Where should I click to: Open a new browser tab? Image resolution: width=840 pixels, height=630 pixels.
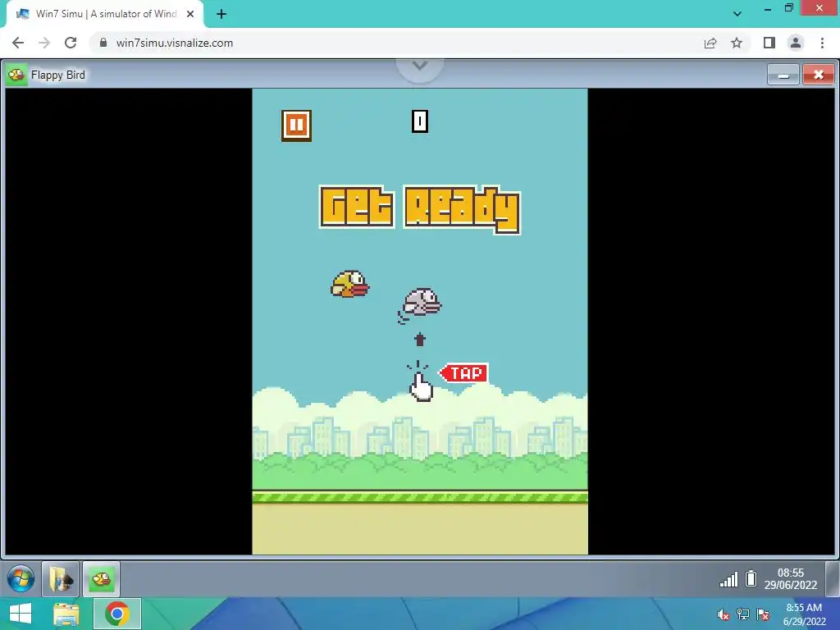click(221, 14)
